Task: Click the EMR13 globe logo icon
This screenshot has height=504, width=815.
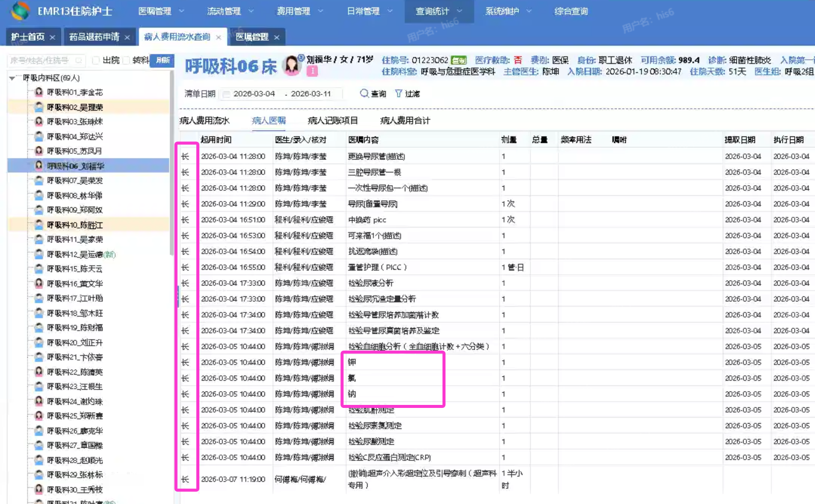Action: 20,11
